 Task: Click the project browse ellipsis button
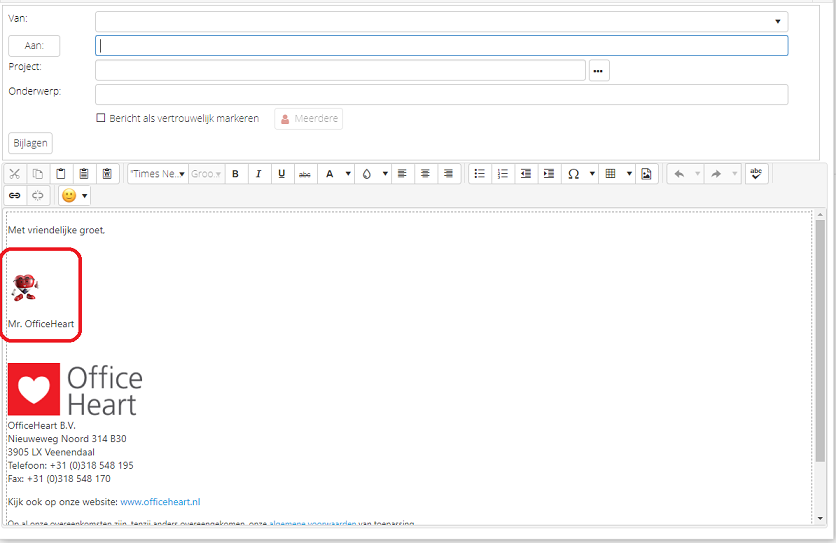(599, 70)
